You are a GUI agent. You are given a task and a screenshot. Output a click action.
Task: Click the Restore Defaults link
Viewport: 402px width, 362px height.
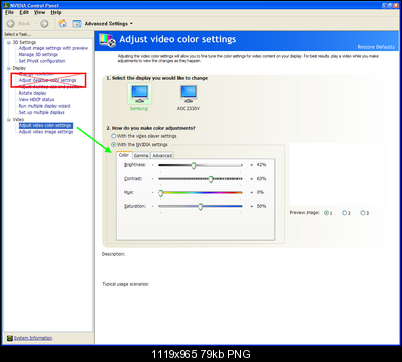[x=376, y=47]
